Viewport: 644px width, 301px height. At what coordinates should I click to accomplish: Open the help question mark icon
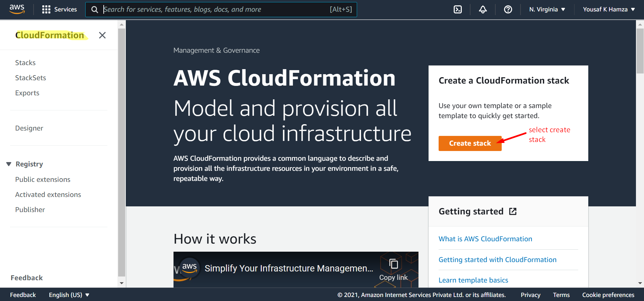[508, 9]
